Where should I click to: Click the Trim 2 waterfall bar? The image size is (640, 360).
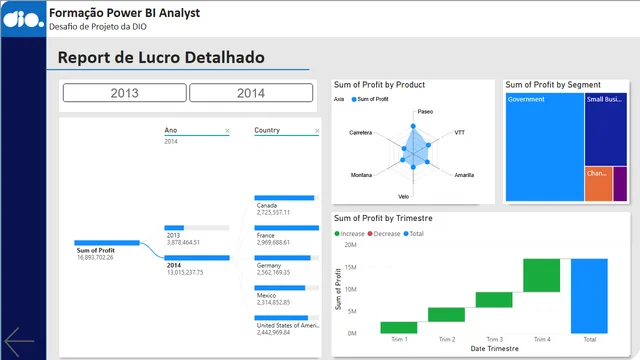click(447, 315)
